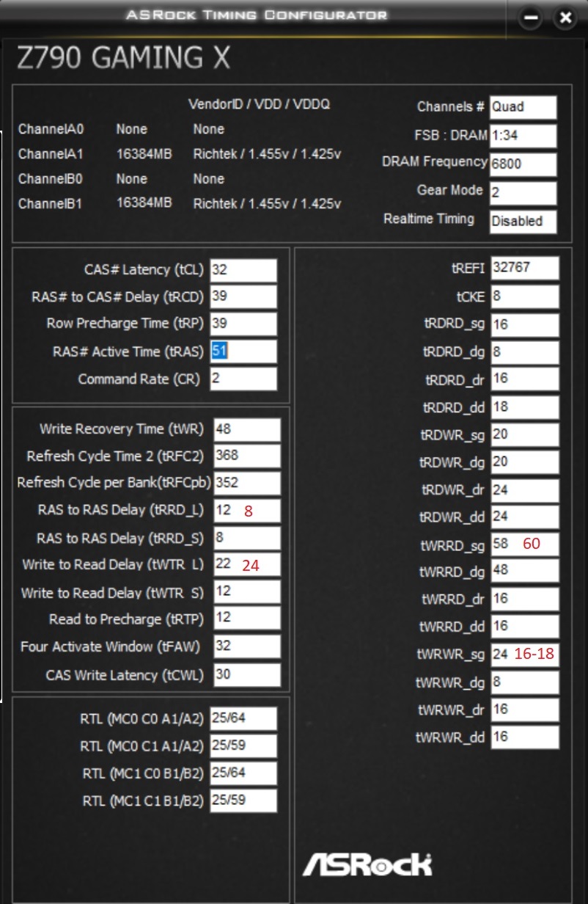Click the tRDRD_dg field

pos(525,351)
